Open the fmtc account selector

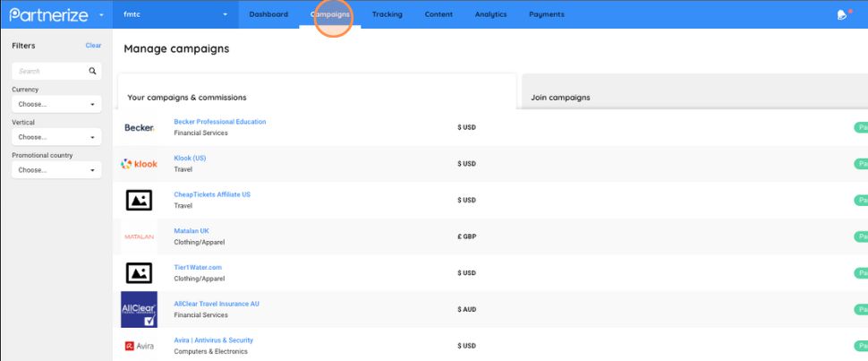[174, 14]
